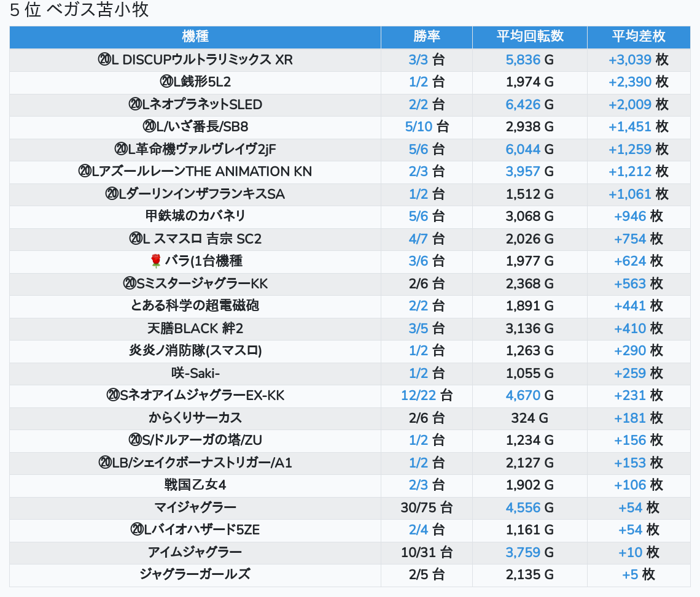Sort by the 機種 column header
The image size is (700, 597).
[195, 37]
